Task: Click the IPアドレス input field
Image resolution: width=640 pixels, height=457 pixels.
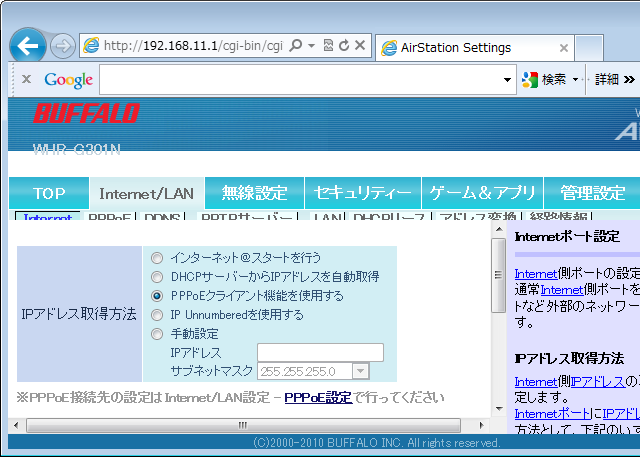Action: (x=320, y=353)
